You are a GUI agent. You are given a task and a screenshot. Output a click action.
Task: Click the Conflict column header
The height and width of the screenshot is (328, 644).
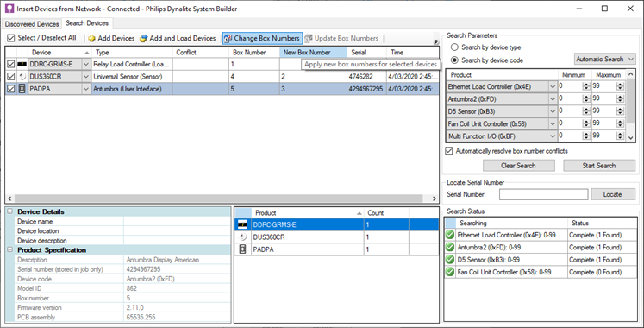coord(200,52)
